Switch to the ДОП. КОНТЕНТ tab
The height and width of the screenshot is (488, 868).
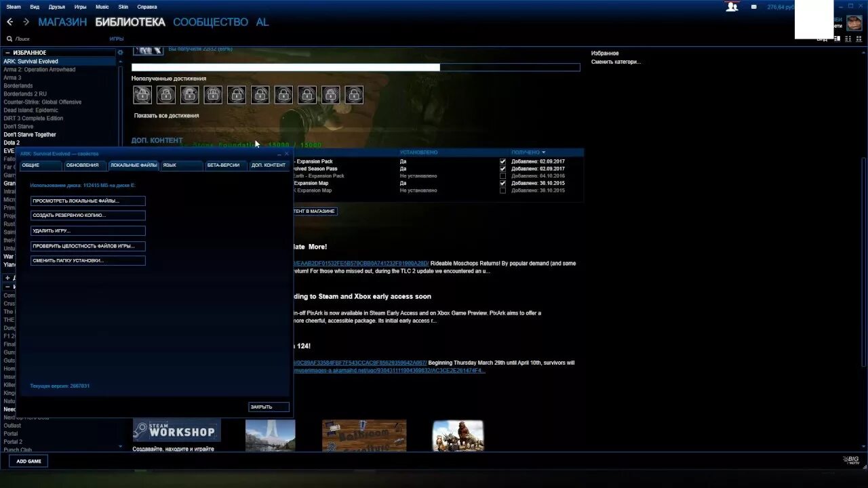(x=269, y=165)
